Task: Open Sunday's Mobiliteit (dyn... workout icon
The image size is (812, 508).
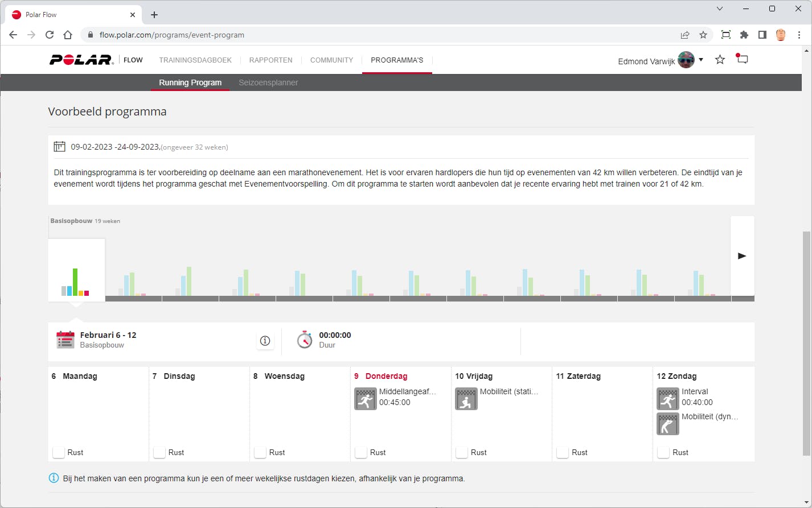Action: tap(668, 424)
